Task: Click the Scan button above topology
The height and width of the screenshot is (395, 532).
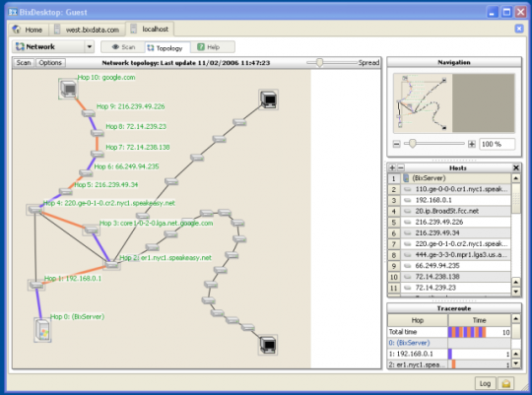Action: click(x=24, y=63)
